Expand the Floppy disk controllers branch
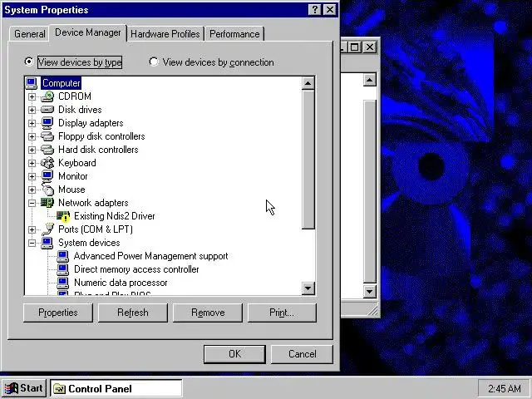The image size is (532, 399). point(32,136)
